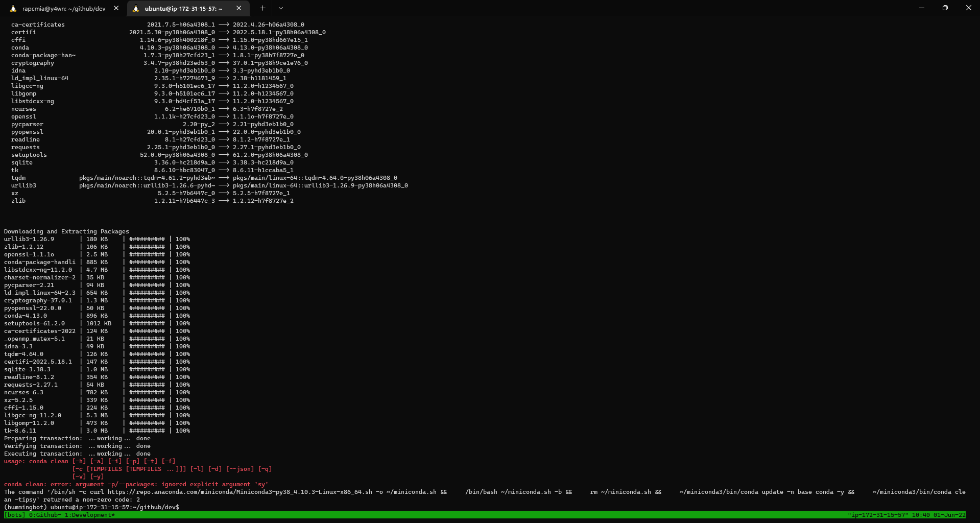Click the 'ip-172-31-15-57' hostname in status bar
Image resolution: width=980 pixels, height=523 pixels.
877,515
